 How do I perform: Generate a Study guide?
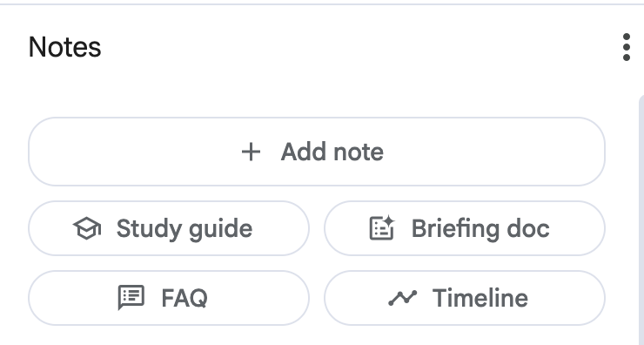[168, 228]
